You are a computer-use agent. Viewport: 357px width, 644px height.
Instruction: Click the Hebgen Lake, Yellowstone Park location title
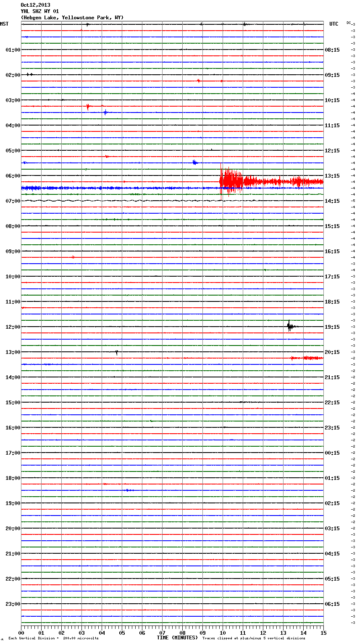pyautogui.click(x=72, y=18)
